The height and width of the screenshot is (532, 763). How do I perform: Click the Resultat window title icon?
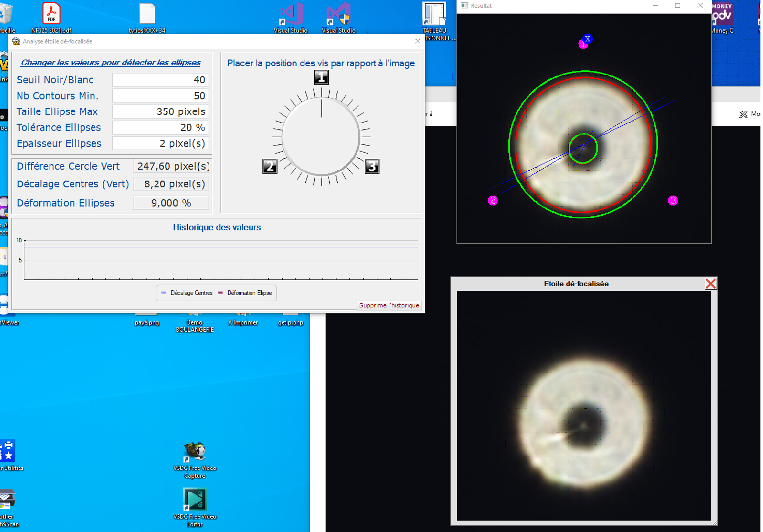click(x=464, y=6)
